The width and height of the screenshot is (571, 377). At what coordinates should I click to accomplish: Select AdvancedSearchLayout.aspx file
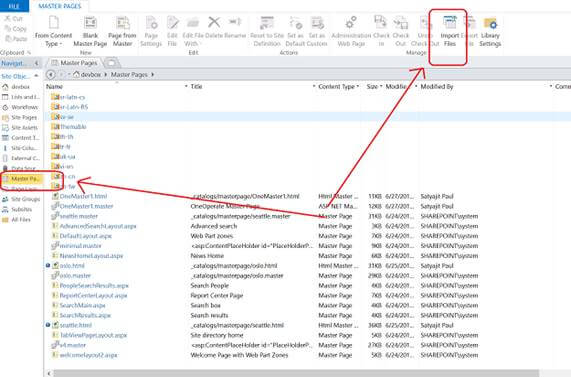[x=98, y=226]
